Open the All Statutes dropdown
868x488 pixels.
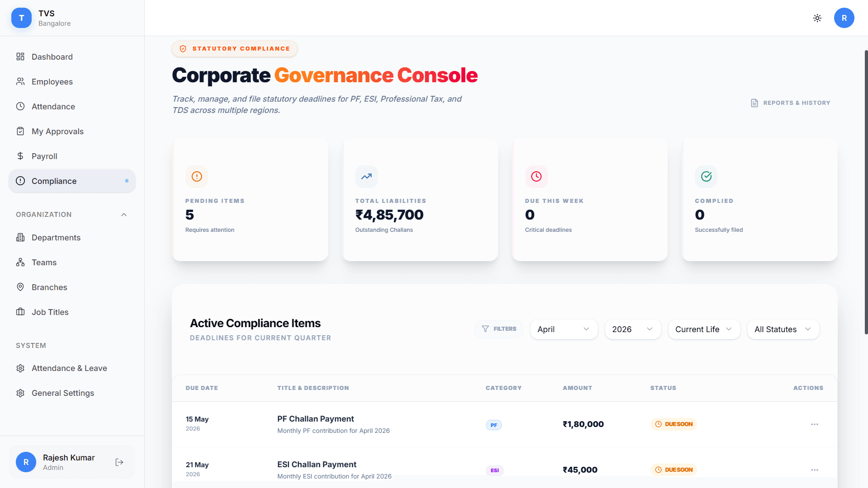click(783, 329)
